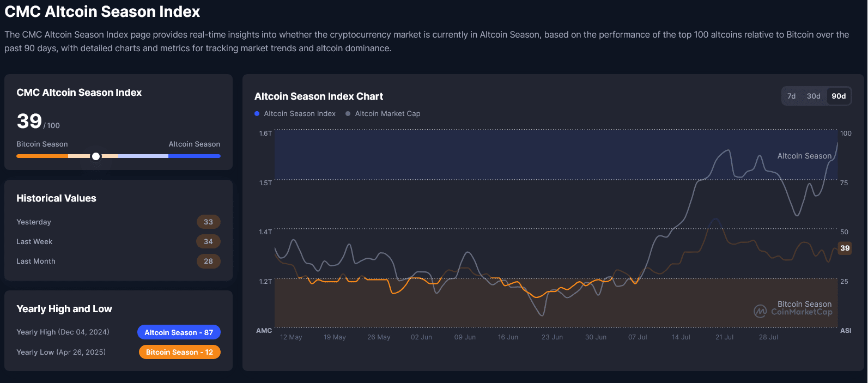Screen dimensions: 868x383
Task: Click the Altcoin Season - 87 badge
Action: click(179, 332)
